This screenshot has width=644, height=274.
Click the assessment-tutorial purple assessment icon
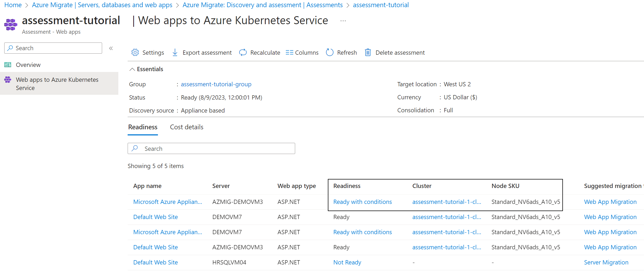(x=11, y=24)
